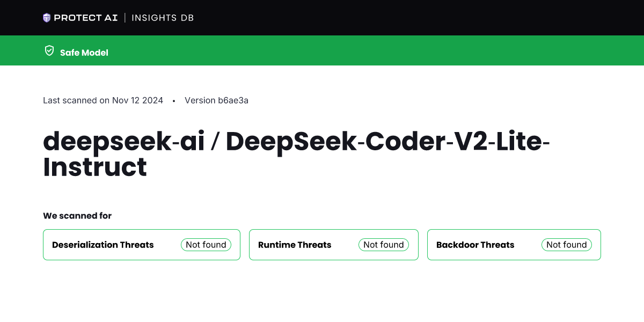This screenshot has width=644, height=322.
Task: Click the deepseek-ai organization name in title
Action: tap(123, 141)
